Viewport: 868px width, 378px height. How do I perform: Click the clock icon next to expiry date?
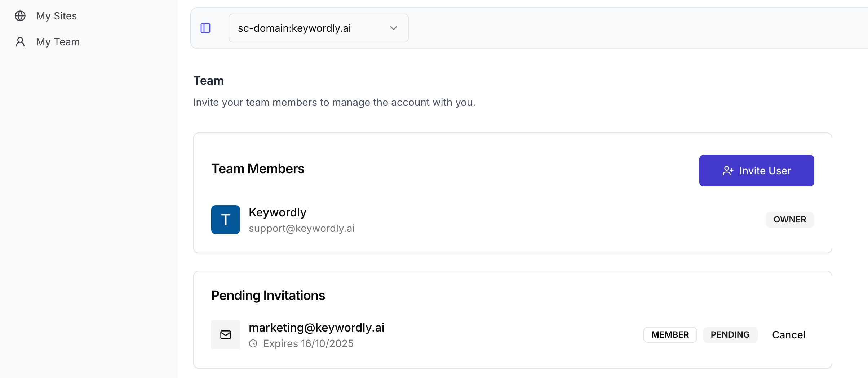[x=253, y=343]
